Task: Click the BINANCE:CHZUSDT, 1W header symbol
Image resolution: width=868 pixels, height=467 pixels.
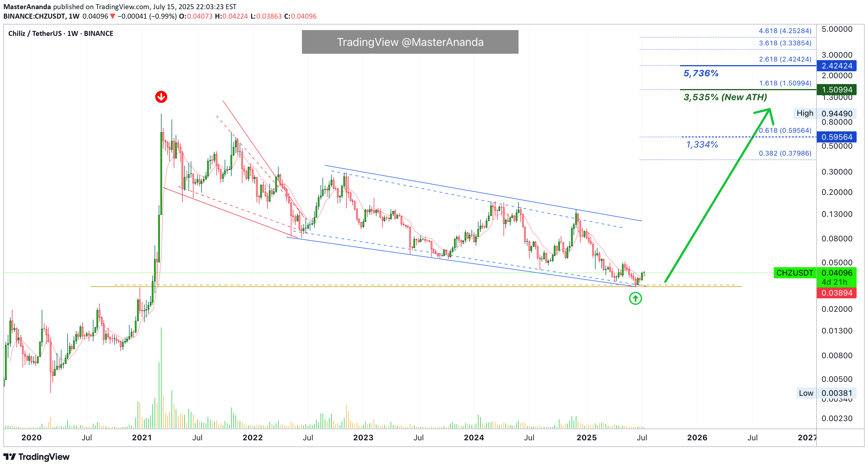Action: [41, 16]
